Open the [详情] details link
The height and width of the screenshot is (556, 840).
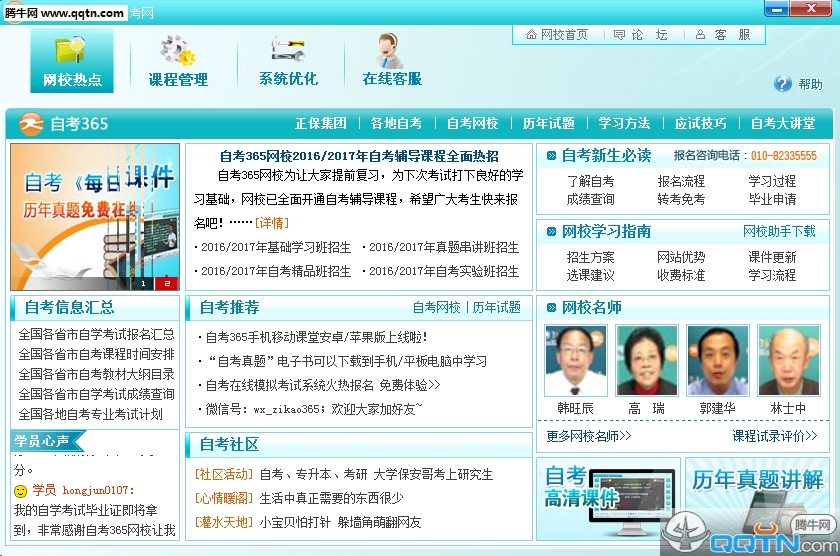pos(272,223)
